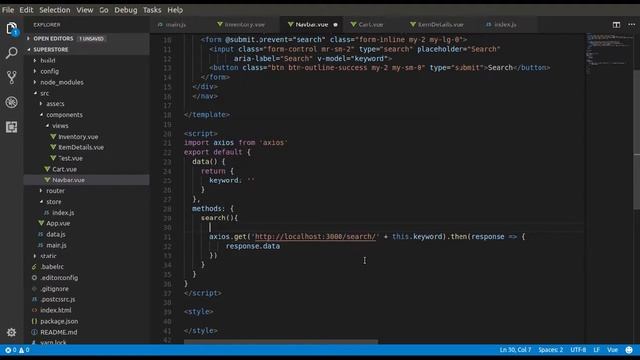Expand the config folder
The width and height of the screenshot is (640, 360).
(x=49, y=71)
